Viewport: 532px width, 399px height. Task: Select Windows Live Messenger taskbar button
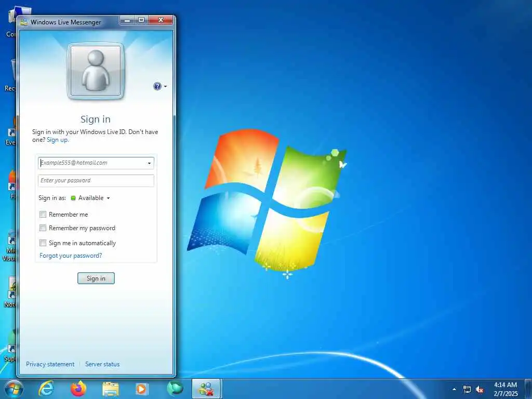[x=206, y=389]
